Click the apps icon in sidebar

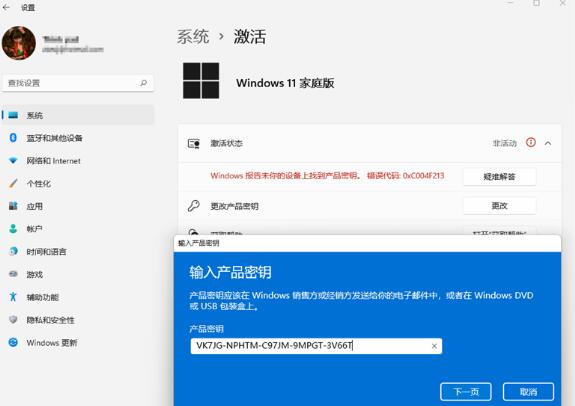click(x=13, y=206)
